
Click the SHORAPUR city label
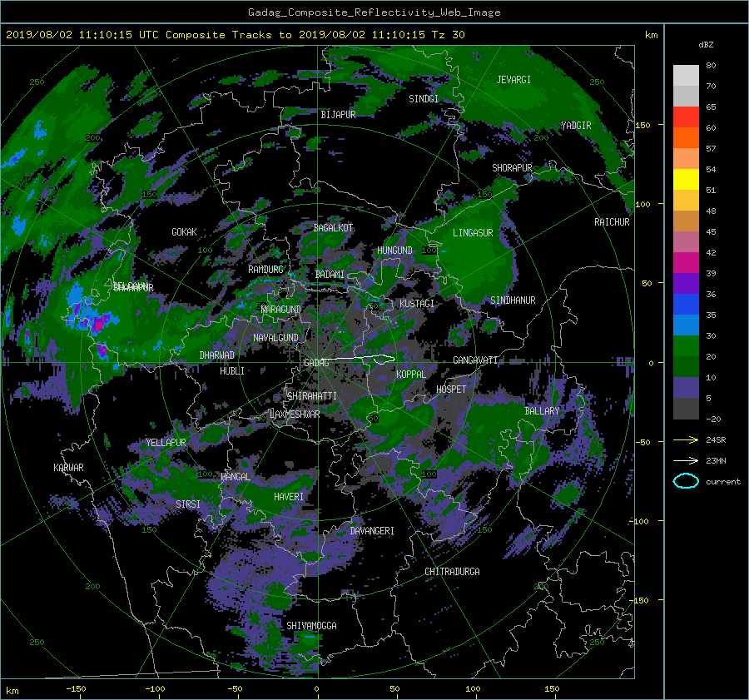[512, 168]
